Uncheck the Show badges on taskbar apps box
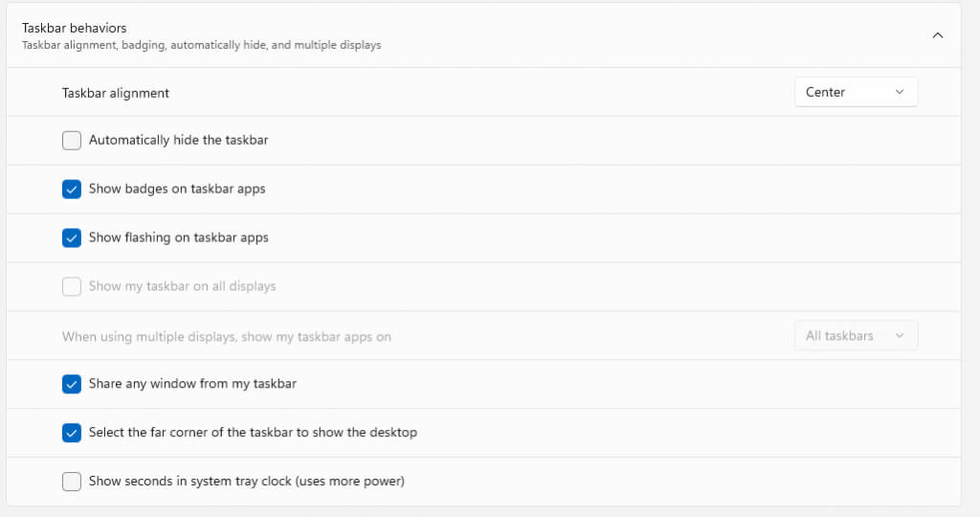Screen dimensions: 980x517 coord(72,190)
